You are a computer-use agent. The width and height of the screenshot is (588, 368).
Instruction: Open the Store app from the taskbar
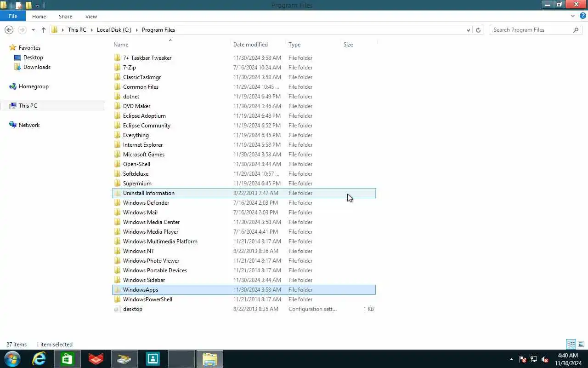tap(68, 359)
